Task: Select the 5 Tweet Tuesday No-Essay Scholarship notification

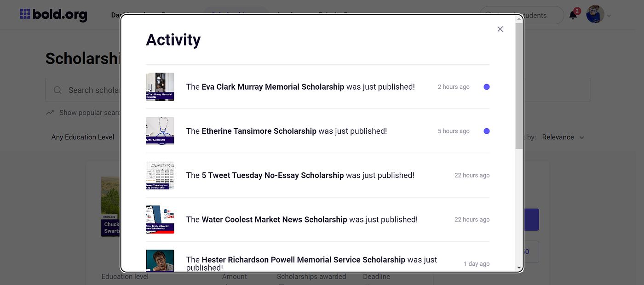Action: tap(317, 175)
